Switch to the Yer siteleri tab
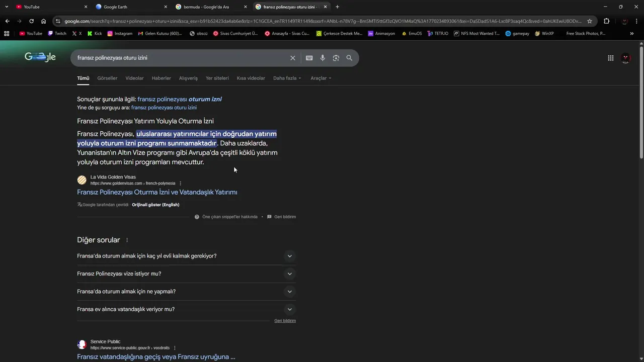Screen dimensions: 644x362 (x=217, y=78)
